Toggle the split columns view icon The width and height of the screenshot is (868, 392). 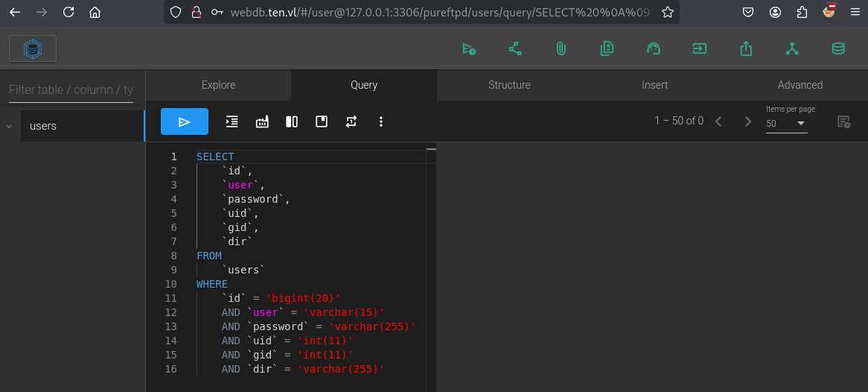pos(292,121)
